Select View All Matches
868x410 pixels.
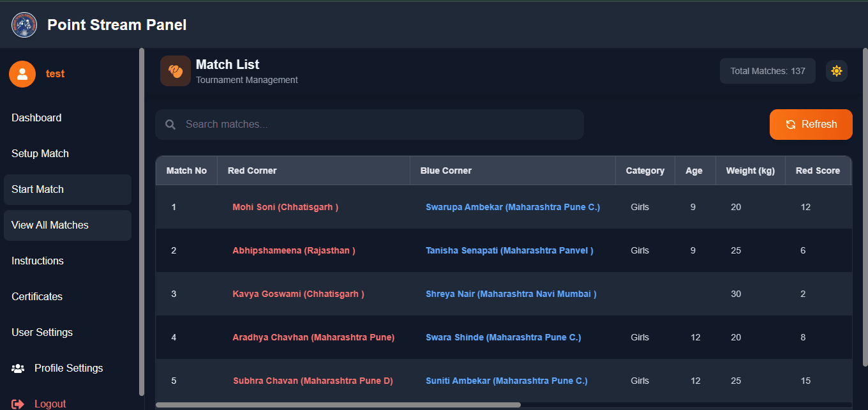(x=68, y=225)
